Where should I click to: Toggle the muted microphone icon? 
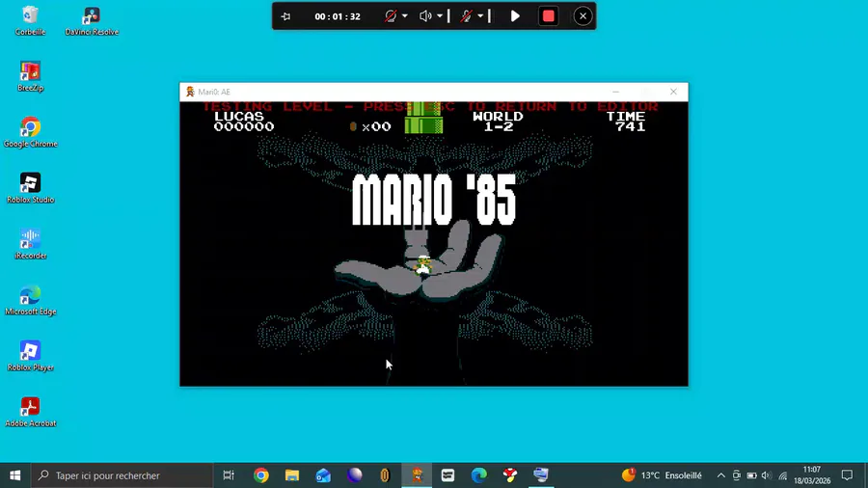click(466, 16)
